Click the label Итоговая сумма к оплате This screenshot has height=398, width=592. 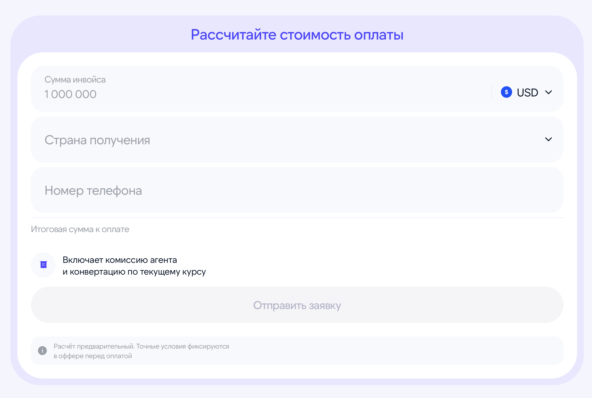coord(80,229)
